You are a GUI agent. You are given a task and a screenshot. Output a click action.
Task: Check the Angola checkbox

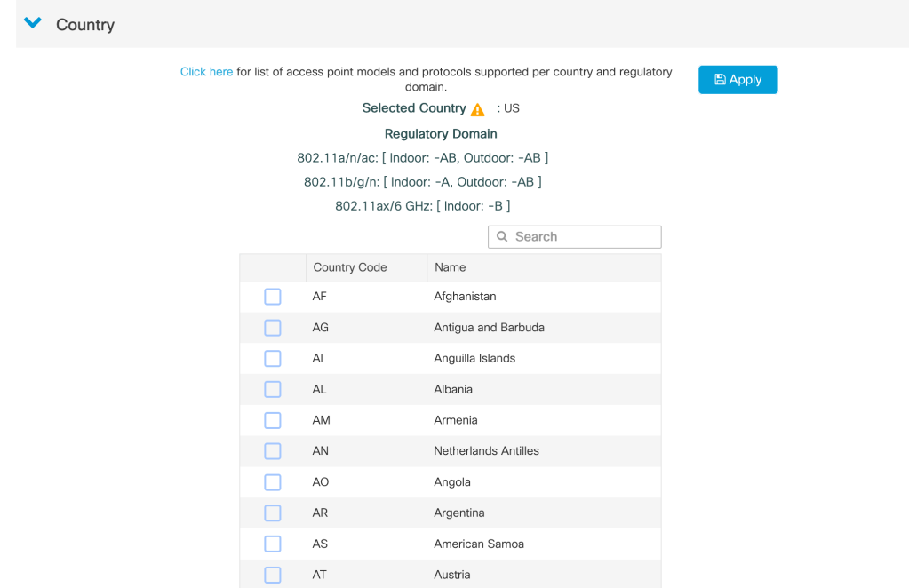[x=273, y=482]
